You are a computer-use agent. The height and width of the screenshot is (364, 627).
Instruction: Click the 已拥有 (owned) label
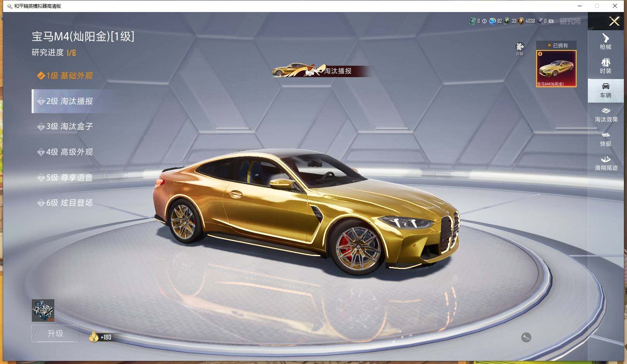click(556, 45)
